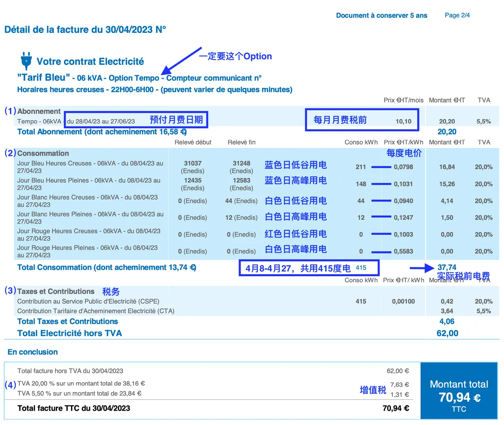Screen dimensions: 504x425
Task: Click the section (1) Abonnement marker
Action: (10, 111)
